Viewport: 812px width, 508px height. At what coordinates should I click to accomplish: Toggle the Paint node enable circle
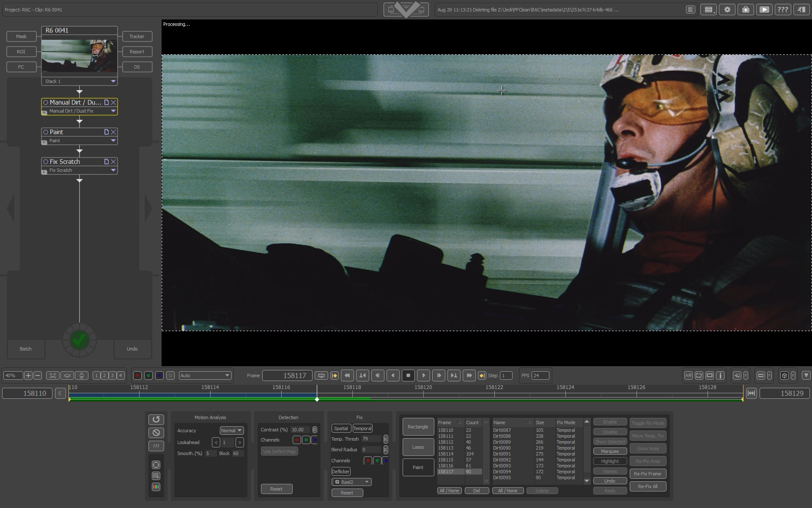46,132
